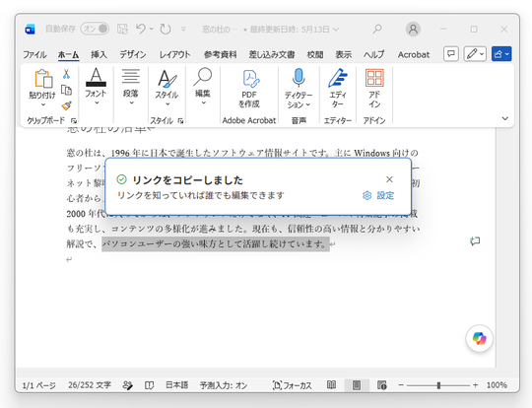Switch to the 挿入 tab
Viewport: 532px width, 408px height.
99,54
